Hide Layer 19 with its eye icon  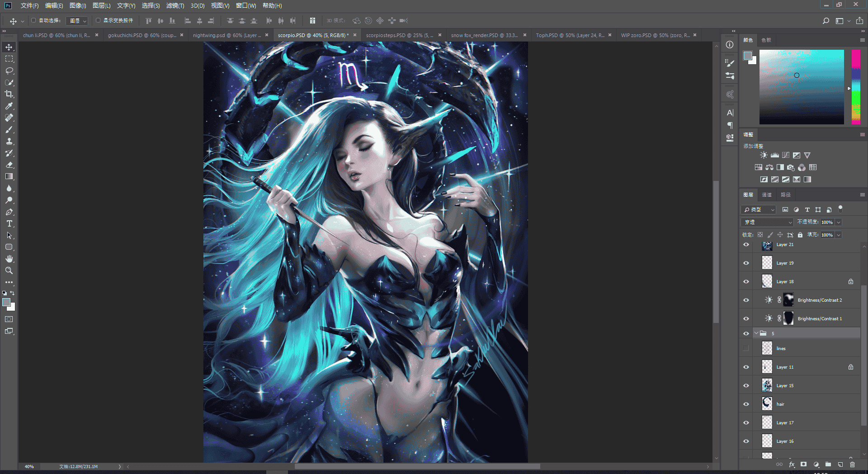click(746, 263)
